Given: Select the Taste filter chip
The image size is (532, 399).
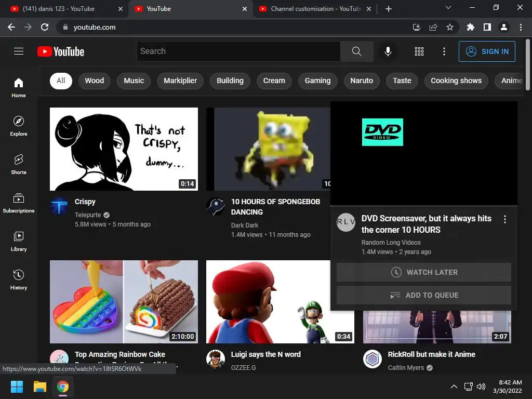Looking at the screenshot, I should 402,81.
